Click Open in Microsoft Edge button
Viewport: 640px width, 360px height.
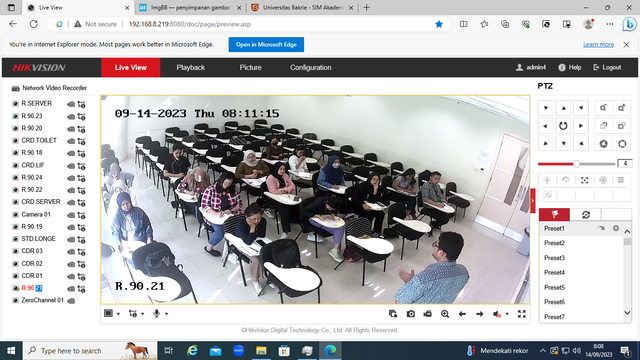coord(266,44)
